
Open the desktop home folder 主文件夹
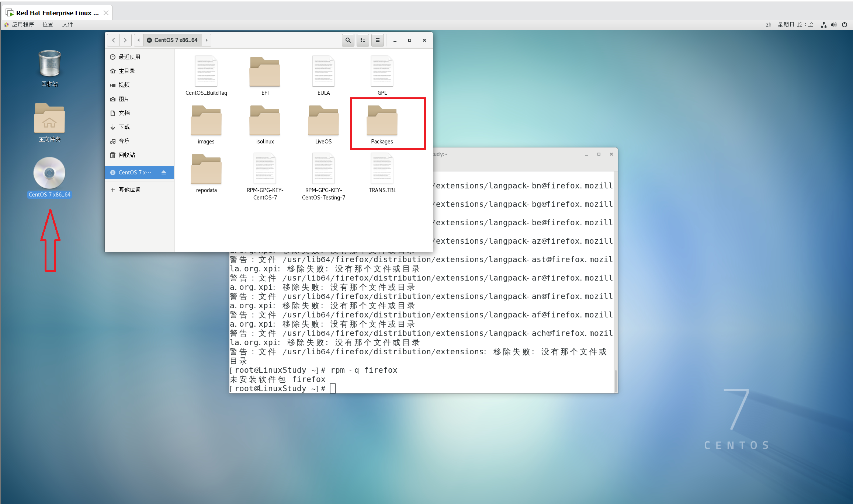tap(49, 123)
